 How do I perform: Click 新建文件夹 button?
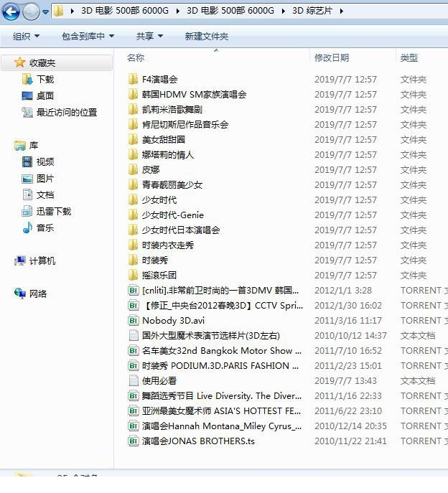click(206, 36)
